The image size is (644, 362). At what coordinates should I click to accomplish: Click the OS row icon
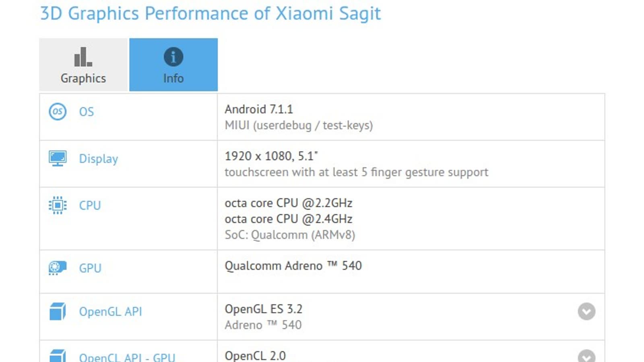58,111
